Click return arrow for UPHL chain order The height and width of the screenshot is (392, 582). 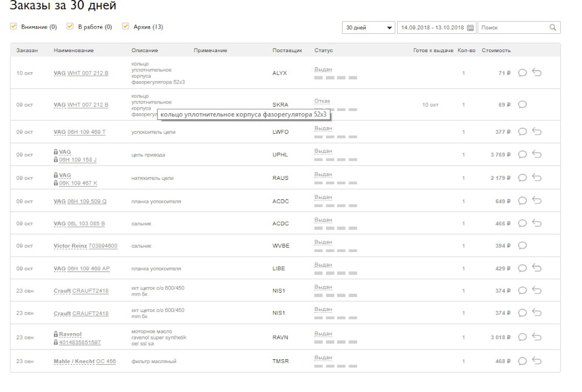click(537, 154)
